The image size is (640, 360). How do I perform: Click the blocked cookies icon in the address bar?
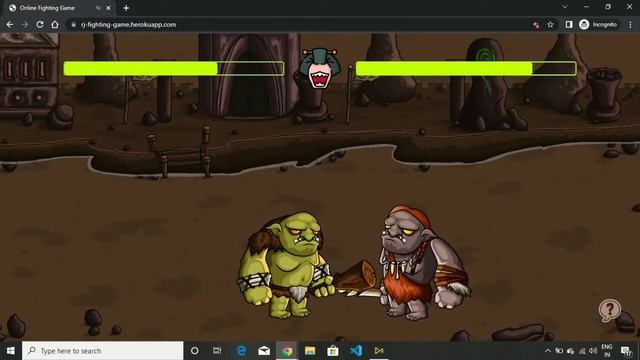536,25
